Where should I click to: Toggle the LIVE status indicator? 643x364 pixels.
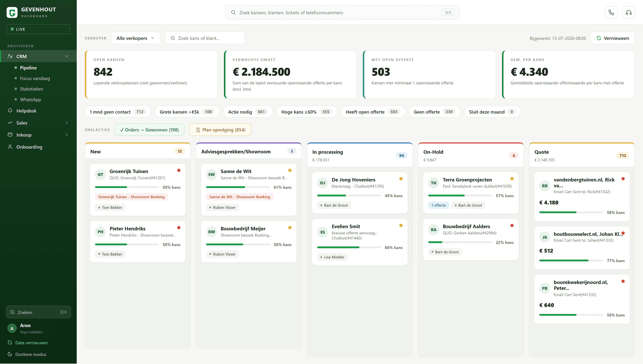(x=38, y=29)
